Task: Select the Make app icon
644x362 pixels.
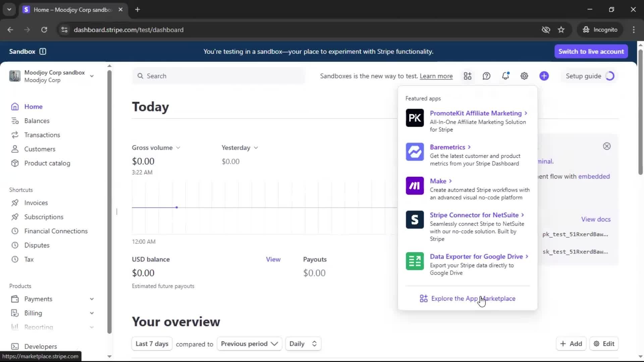Action: click(415, 186)
